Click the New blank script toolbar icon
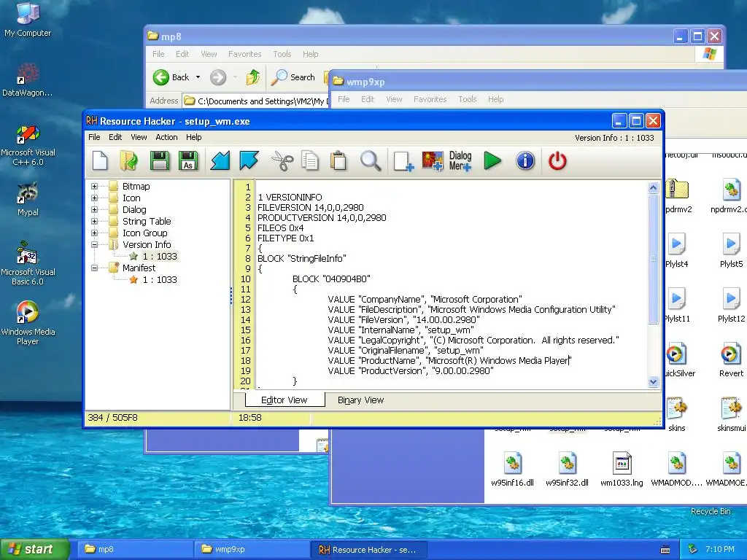The width and height of the screenshot is (747, 560). coord(100,160)
